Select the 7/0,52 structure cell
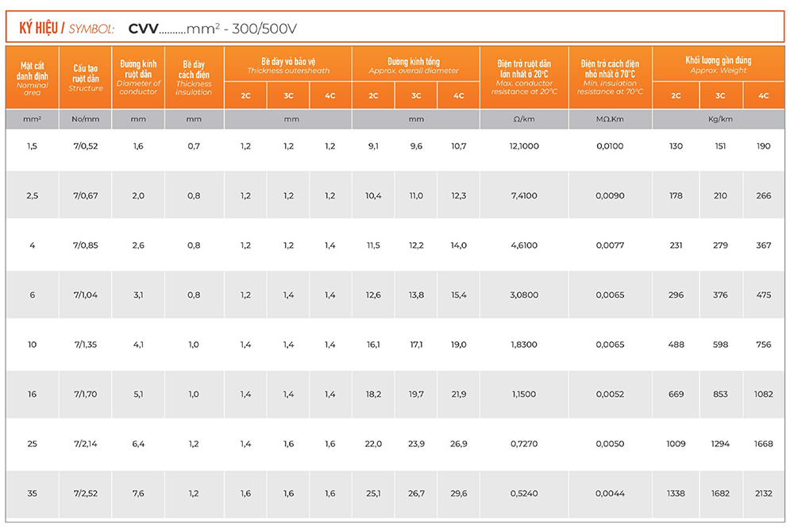Viewport: 794px width, 532px height. click(85, 146)
